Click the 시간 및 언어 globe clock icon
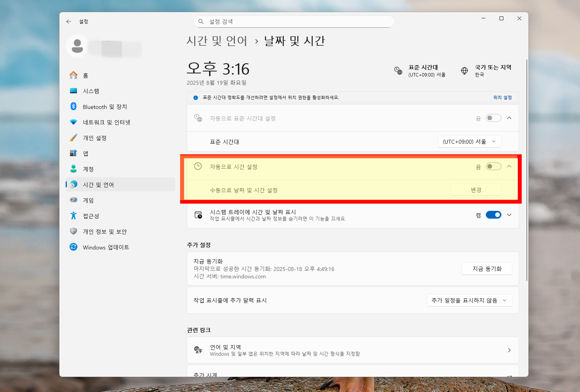The height and width of the screenshot is (392, 580). click(73, 184)
